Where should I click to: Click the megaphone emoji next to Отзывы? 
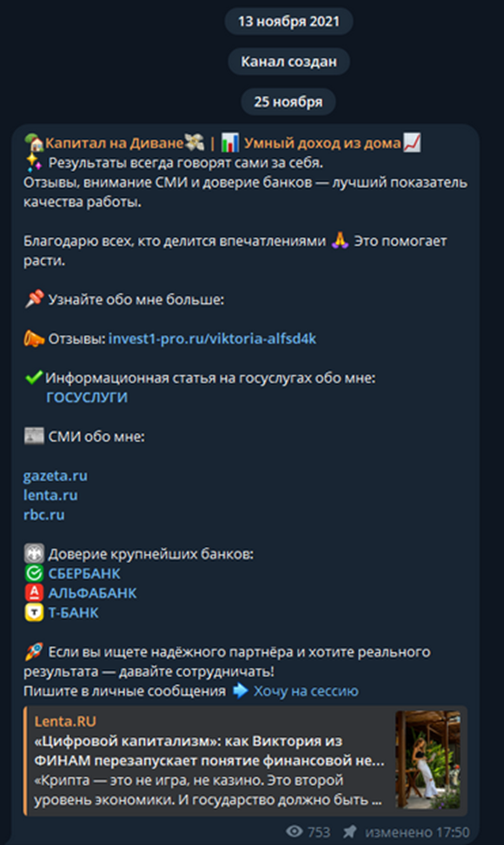click(34, 338)
